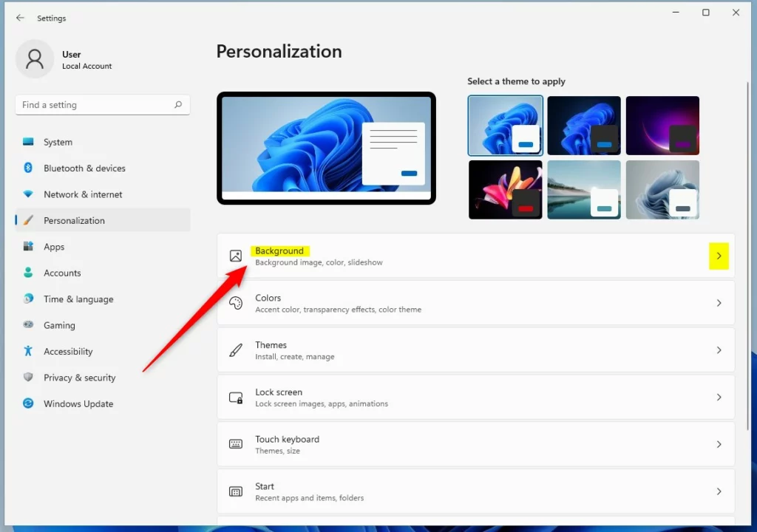
Task: Click the Themes brush icon
Action: coord(236,350)
